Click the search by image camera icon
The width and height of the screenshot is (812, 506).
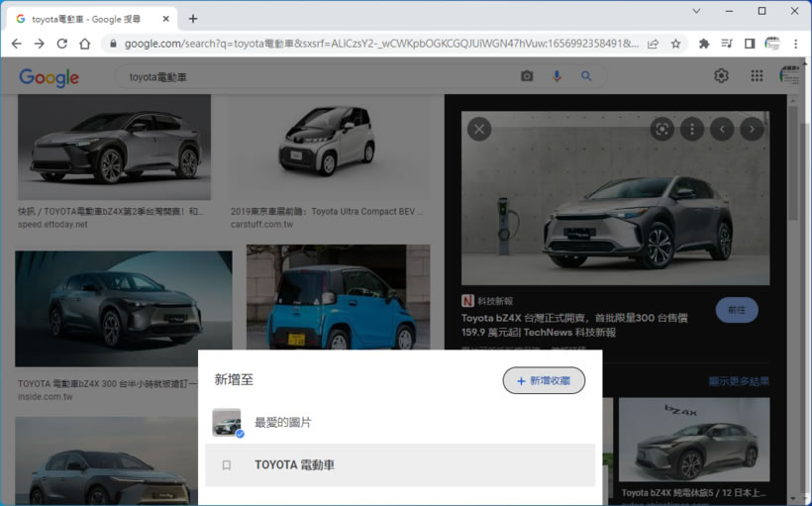(x=527, y=76)
